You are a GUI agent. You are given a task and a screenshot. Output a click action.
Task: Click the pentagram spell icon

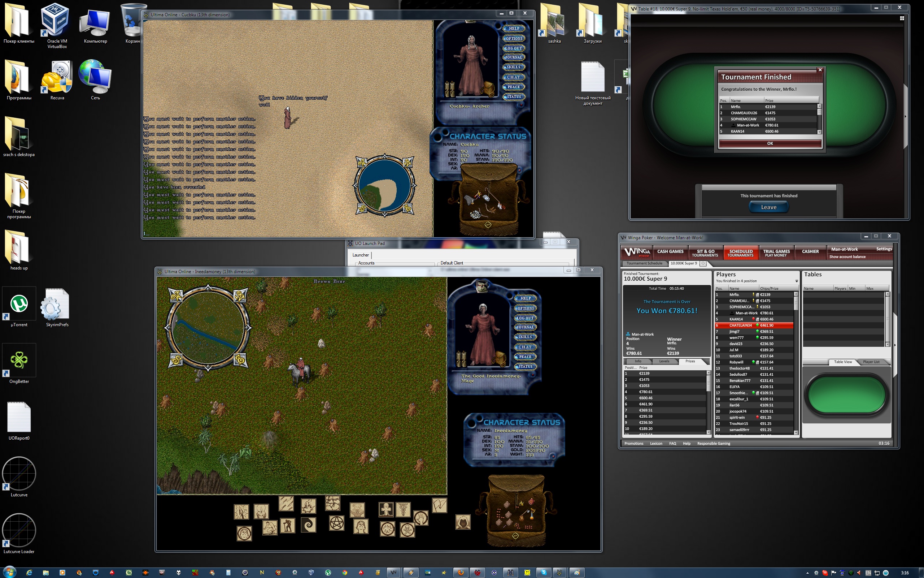click(337, 523)
